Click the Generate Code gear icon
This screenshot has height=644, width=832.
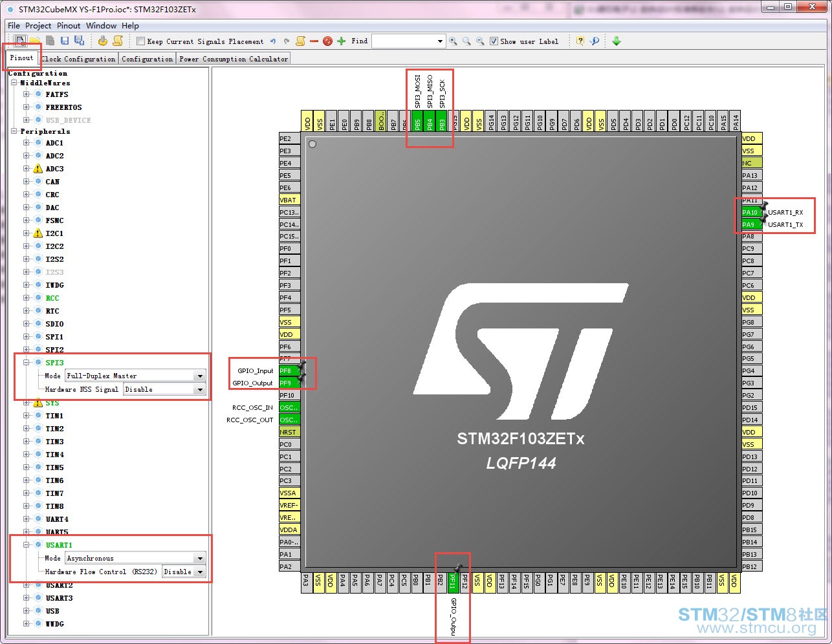(x=102, y=41)
